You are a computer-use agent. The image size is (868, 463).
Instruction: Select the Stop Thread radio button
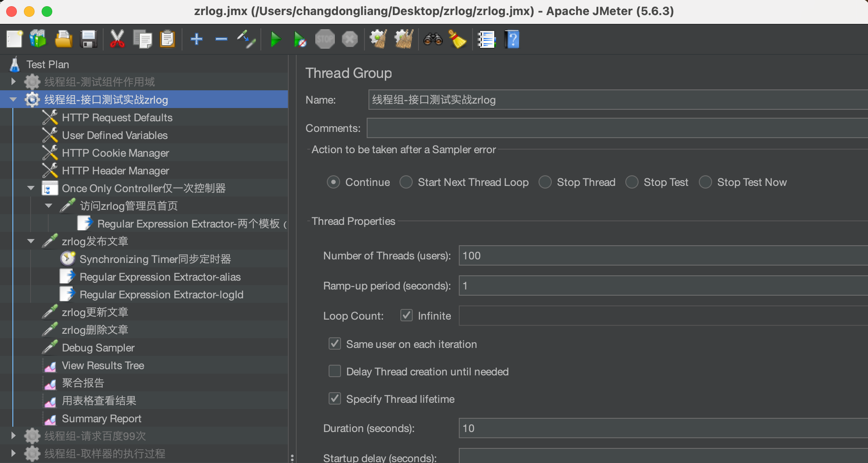pyautogui.click(x=545, y=182)
